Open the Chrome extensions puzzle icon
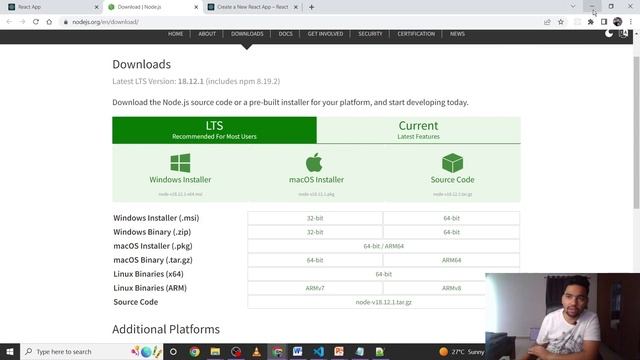 point(591,22)
